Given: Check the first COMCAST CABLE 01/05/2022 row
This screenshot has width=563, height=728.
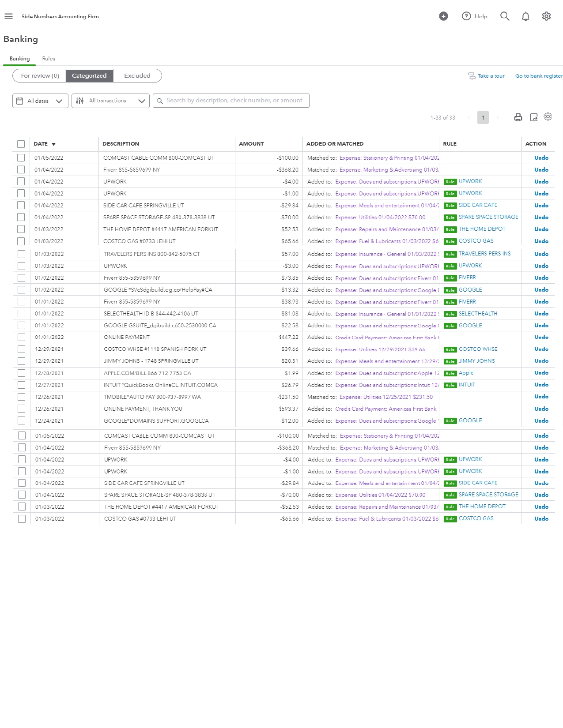Looking at the screenshot, I should (21, 158).
